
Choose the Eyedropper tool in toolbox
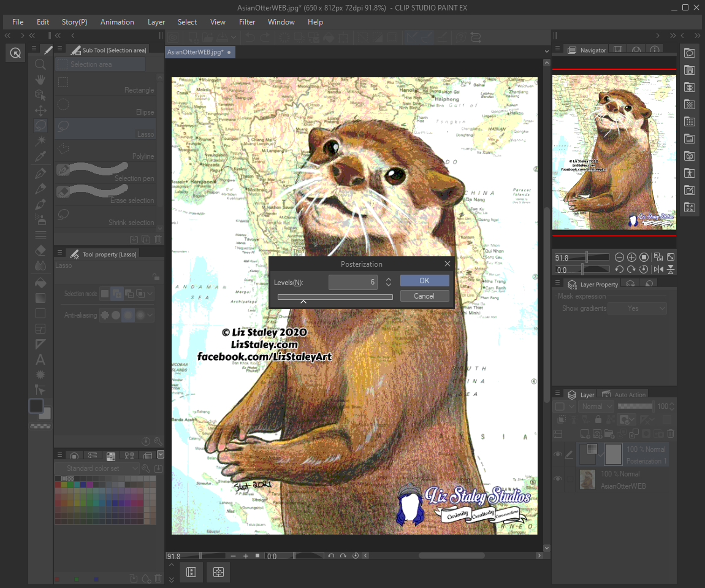pyautogui.click(x=40, y=156)
